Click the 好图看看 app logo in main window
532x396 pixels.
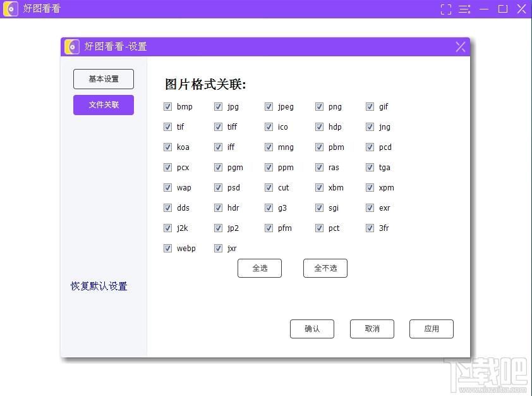click(x=11, y=9)
